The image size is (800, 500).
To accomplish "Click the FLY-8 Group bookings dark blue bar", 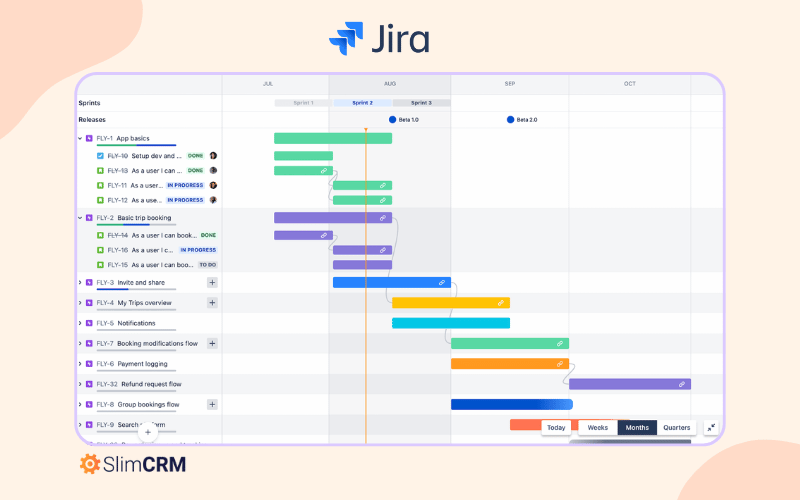I will click(512, 405).
